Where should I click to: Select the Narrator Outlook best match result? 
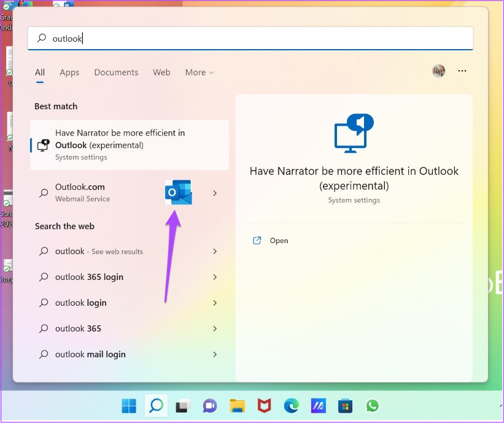click(x=130, y=145)
